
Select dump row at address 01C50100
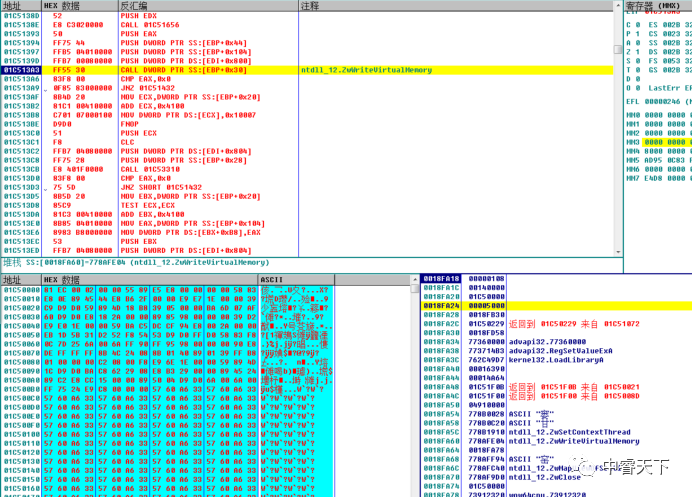[x=167, y=434]
